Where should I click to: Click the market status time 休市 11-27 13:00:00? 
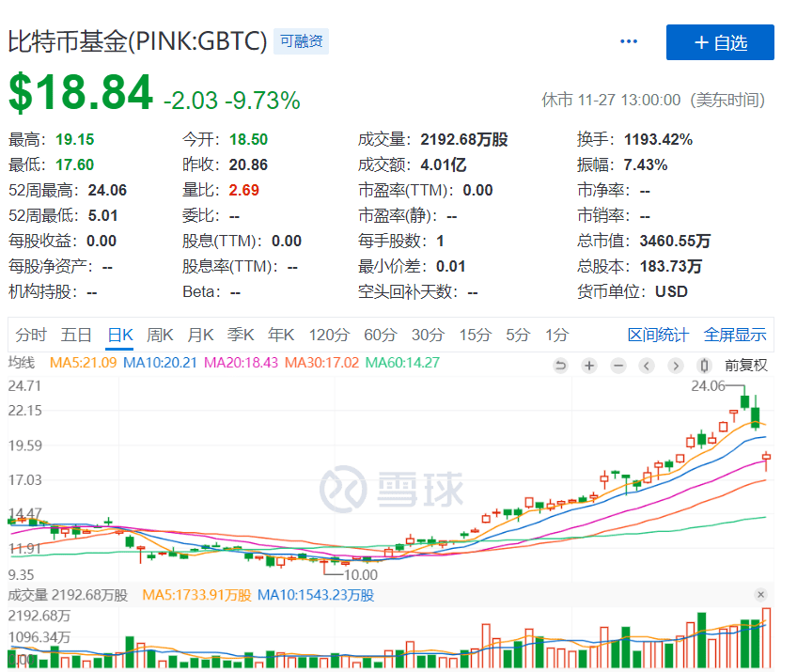[611, 101]
